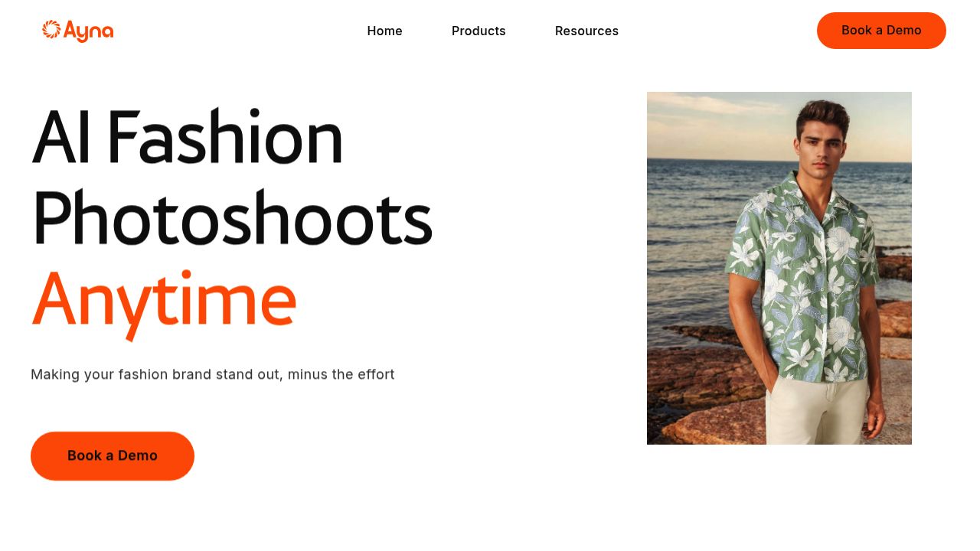Click the orange Ayna wordmark text
The image size is (980, 551).
(88, 31)
